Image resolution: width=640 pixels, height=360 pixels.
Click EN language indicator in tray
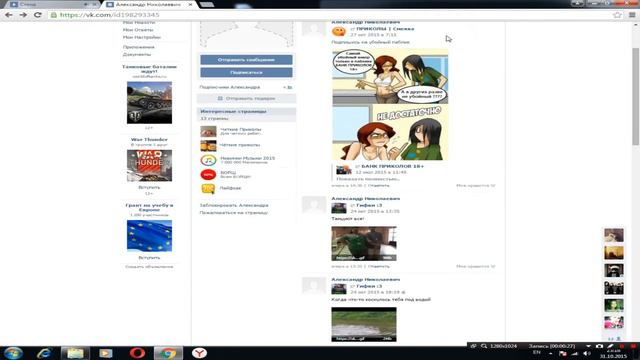537,352
